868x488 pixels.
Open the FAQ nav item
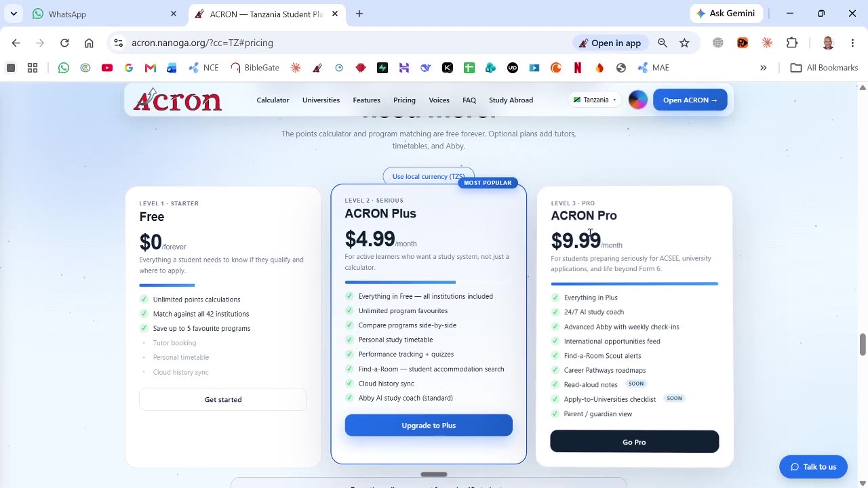[x=469, y=100]
